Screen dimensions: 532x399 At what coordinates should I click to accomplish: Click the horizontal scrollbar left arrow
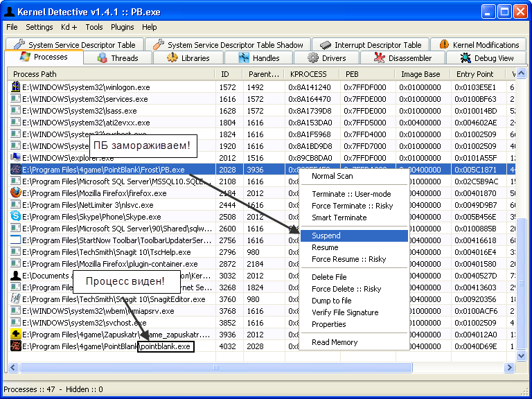[x=13, y=367]
